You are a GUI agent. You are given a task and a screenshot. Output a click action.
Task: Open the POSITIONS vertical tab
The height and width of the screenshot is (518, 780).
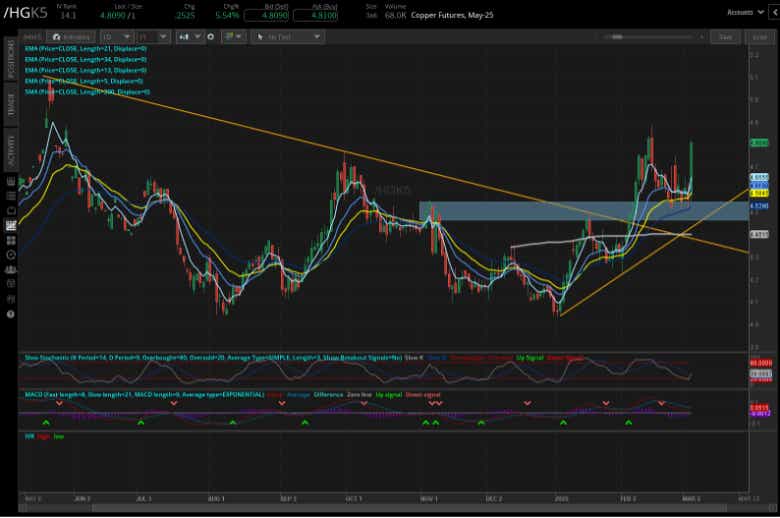pos(11,59)
